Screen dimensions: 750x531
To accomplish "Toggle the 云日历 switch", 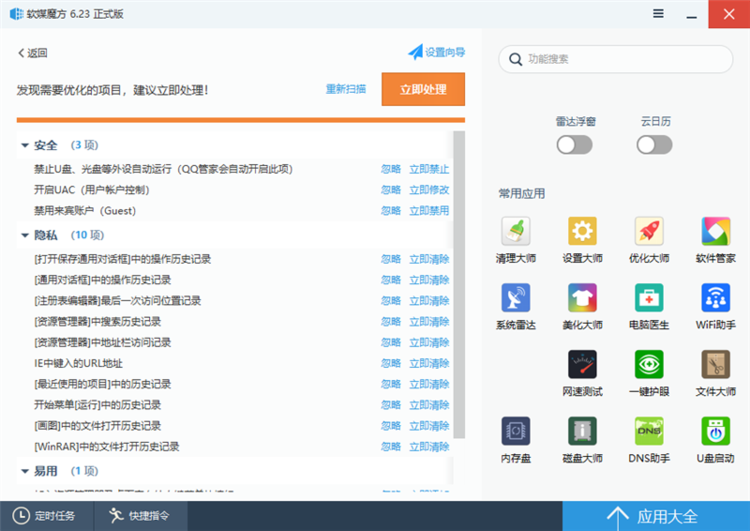I will point(654,145).
